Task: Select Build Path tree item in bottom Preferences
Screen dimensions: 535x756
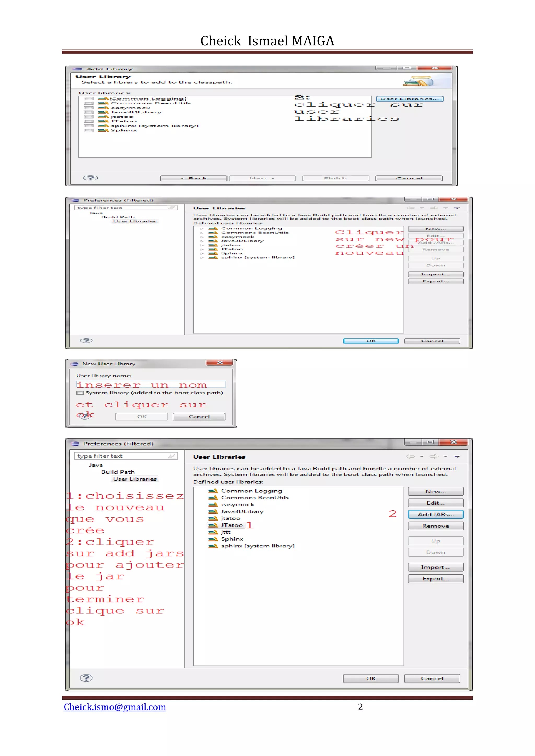Action: pyautogui.click(x=118, y=472)
